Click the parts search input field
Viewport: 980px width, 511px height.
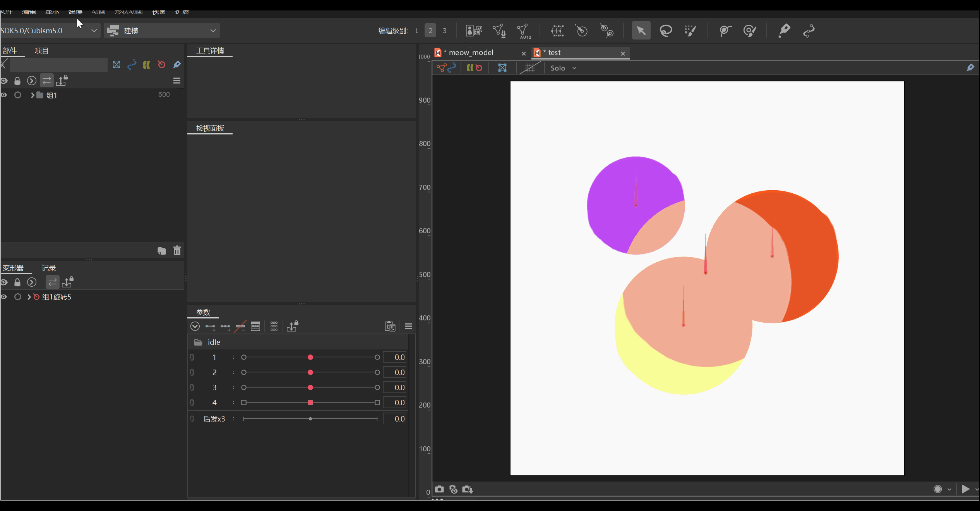coord(59,65)
